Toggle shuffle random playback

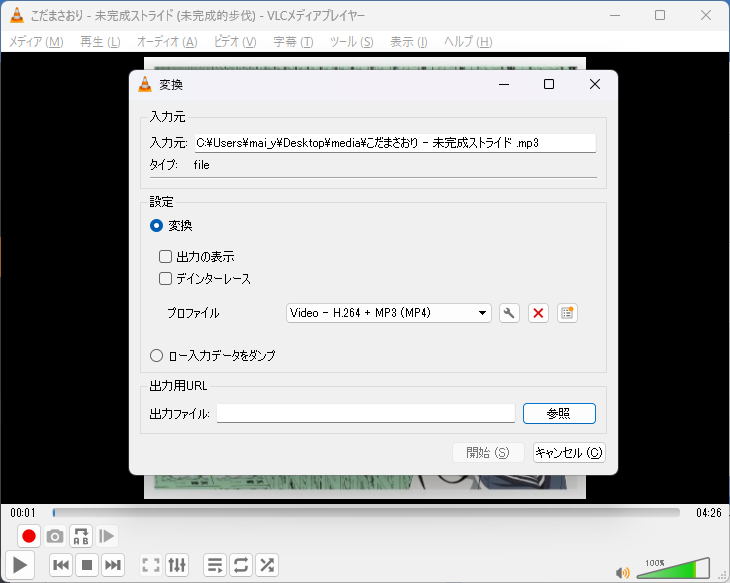[x=267, y=565]
